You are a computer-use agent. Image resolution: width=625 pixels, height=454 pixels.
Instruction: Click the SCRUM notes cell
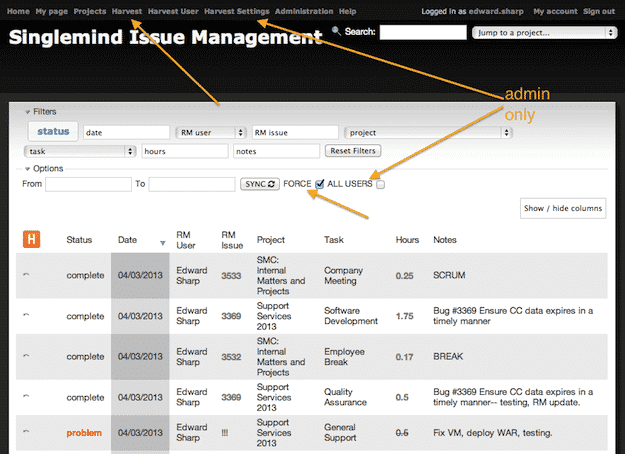[x=449, y=275]
